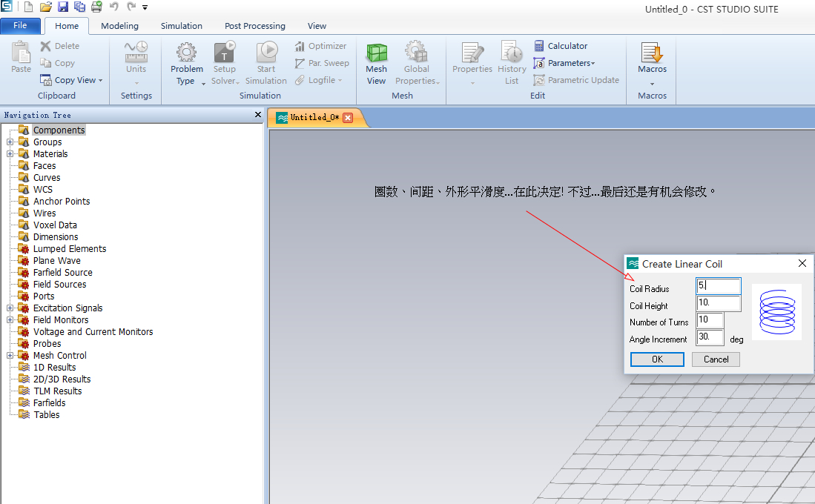Select Lumped Elements tree item
This screenshot has width=815, height=504.
point(70,249)
